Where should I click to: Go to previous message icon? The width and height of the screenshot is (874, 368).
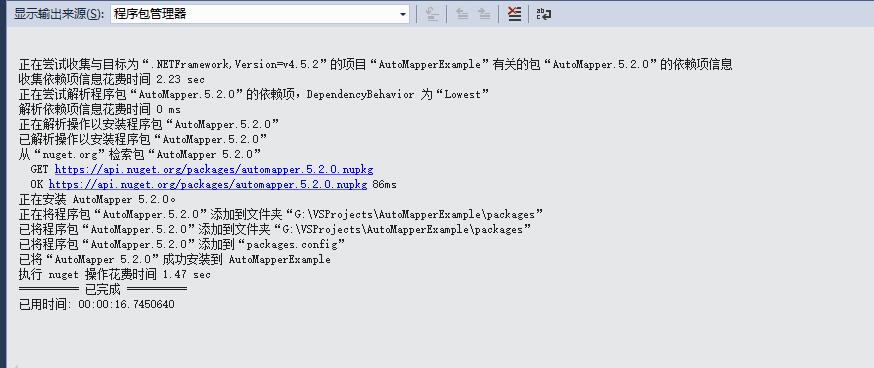point(462,14)
